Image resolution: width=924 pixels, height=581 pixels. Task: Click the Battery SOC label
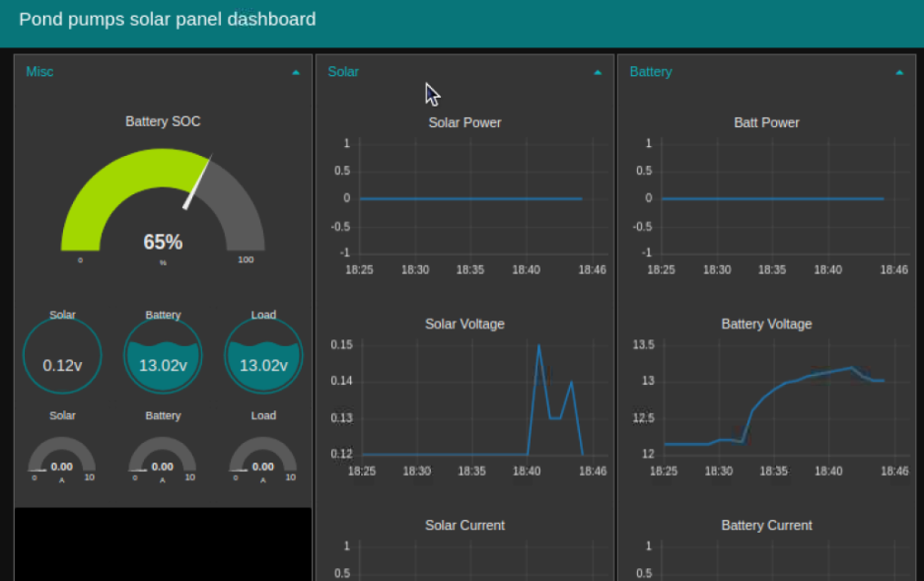pyautogui.click(x=163, y=121)
